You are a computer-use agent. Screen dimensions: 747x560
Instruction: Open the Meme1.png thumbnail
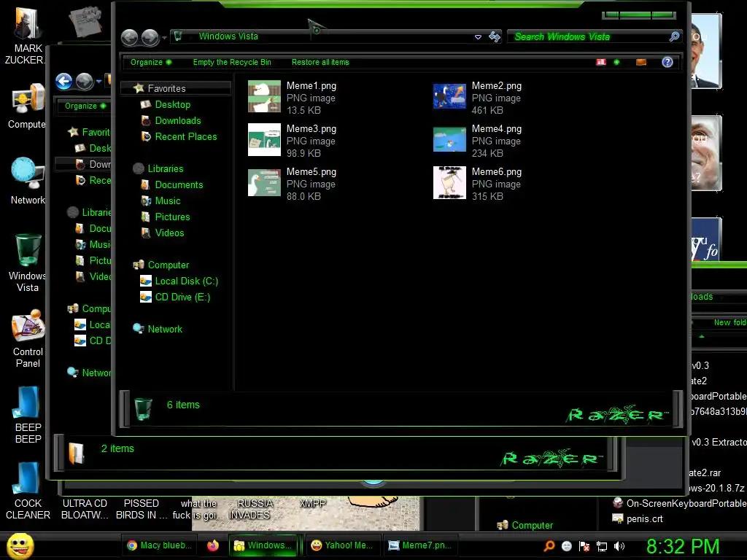click(x=264, y=96)
